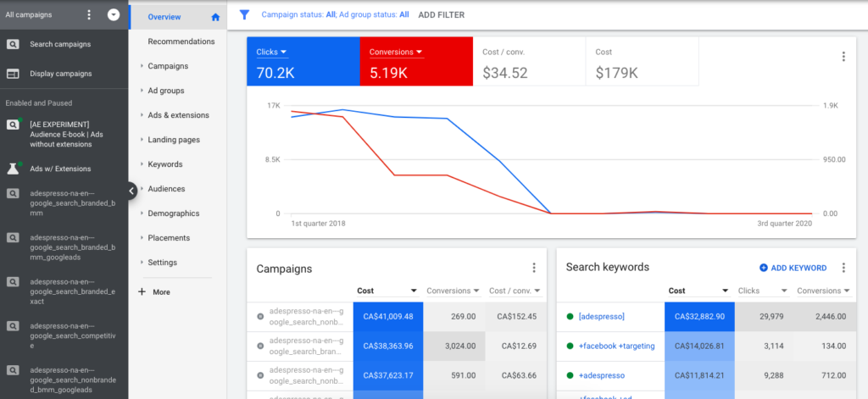
Task: Open the chart card's three-dot menu
Action: pos(843,57)
